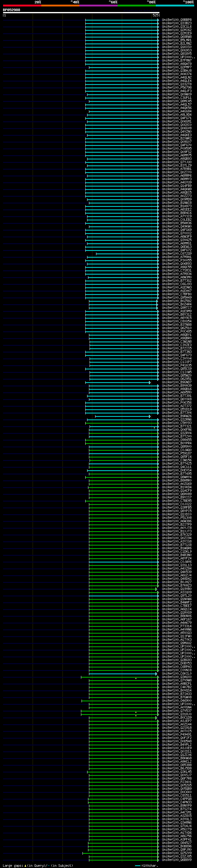Select hit UniRef100_B9GND7

176,382
